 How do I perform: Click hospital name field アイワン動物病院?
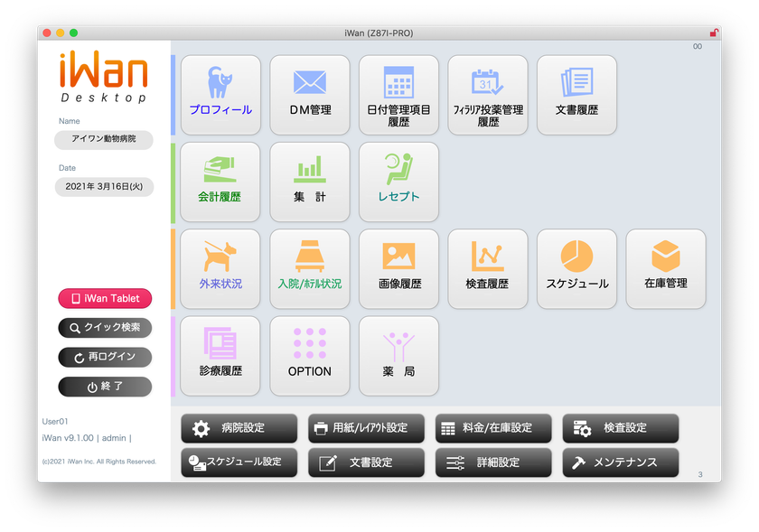coord(104,139)
